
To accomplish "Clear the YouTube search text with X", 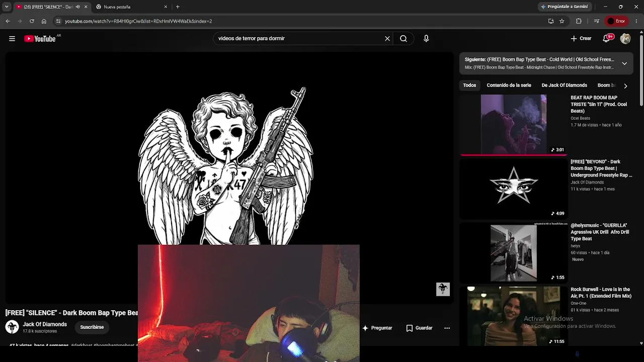I will click(x=387, y=38).
